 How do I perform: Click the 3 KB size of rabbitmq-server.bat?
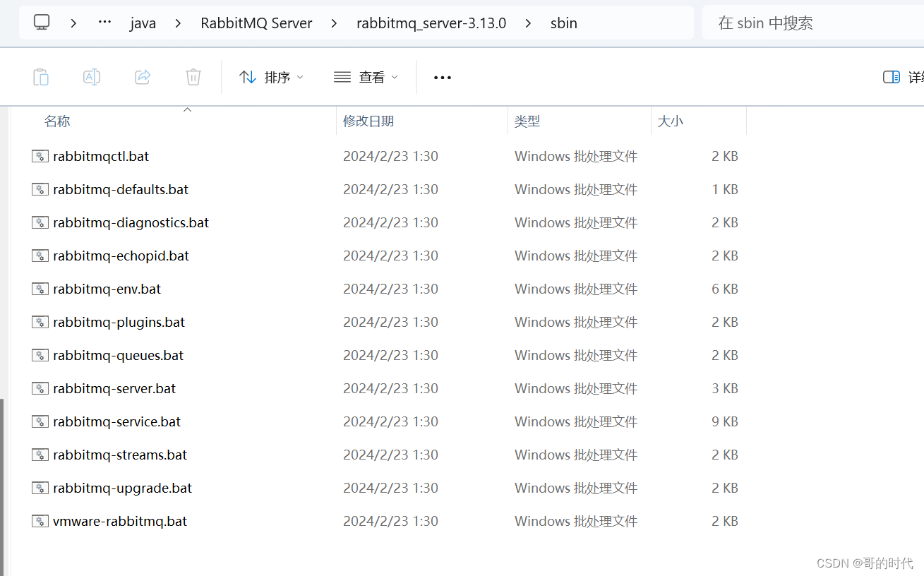[x=725, y=388]
